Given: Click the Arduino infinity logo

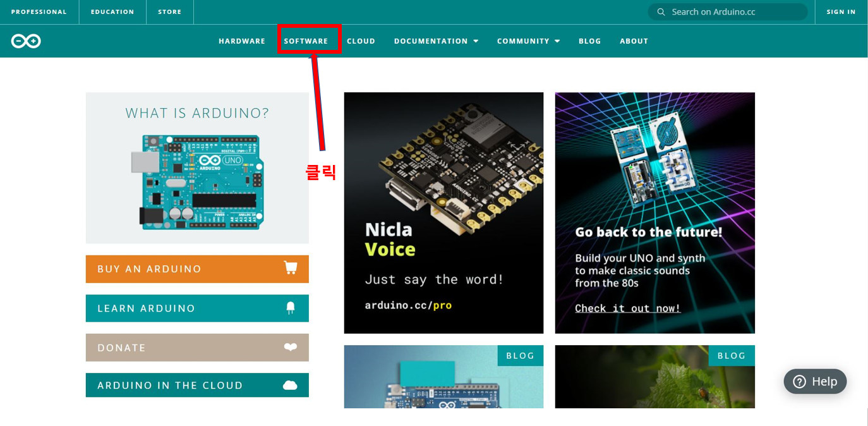Looking at the screenshot, I should [x=26, y=41].
